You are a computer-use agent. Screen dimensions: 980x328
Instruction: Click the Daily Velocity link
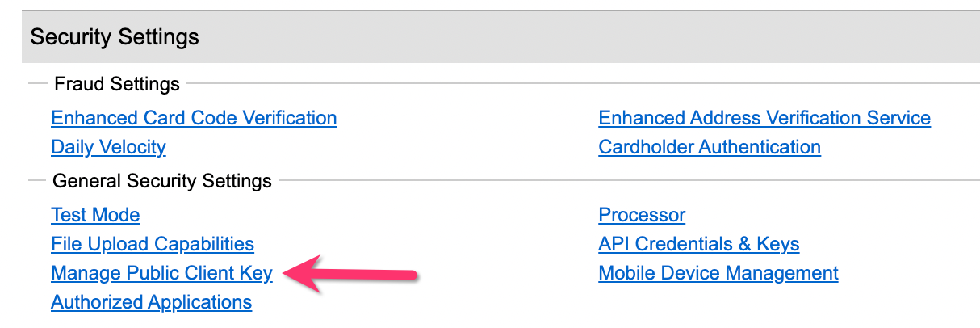[108, 147]
